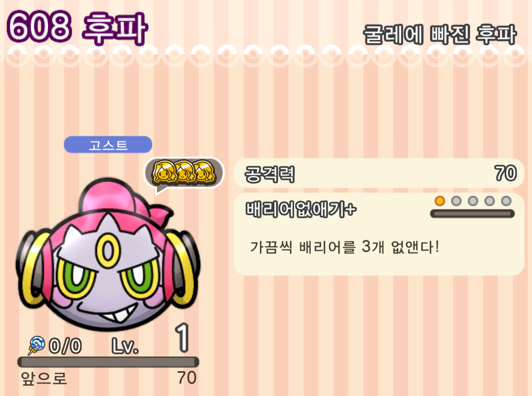This screenshot has height=396, width=532.
Task: Click the 608 후파 title text
Action: 77,28
